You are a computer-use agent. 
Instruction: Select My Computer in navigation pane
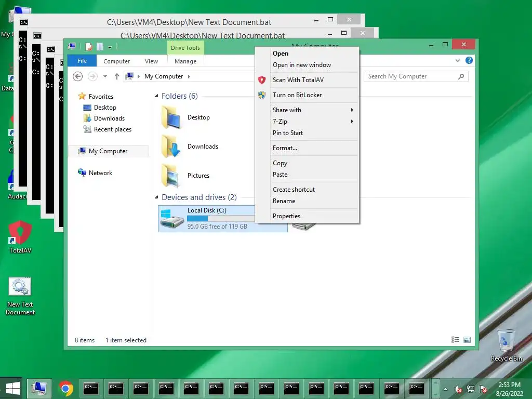coord(109,151)
